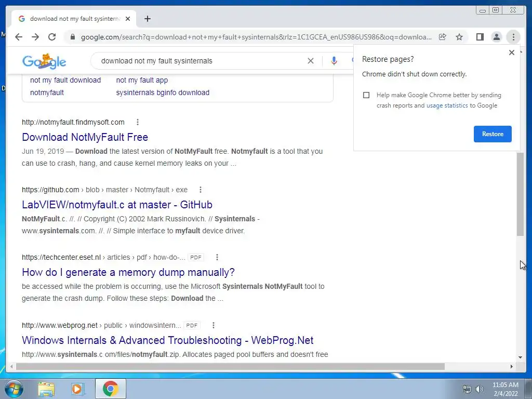Click the search query input field
Screen dimensions: 532x399
pyautogui.click(x=200, y=61)
